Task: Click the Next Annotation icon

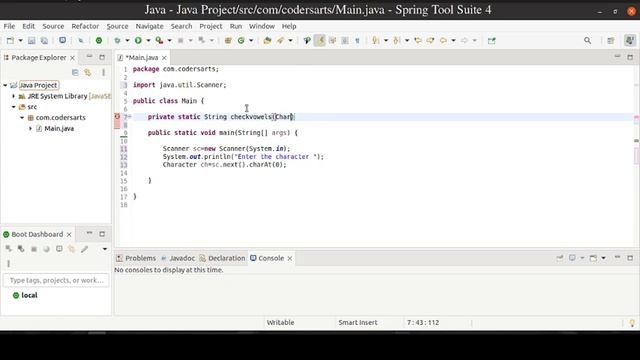Action: [376, 40]
